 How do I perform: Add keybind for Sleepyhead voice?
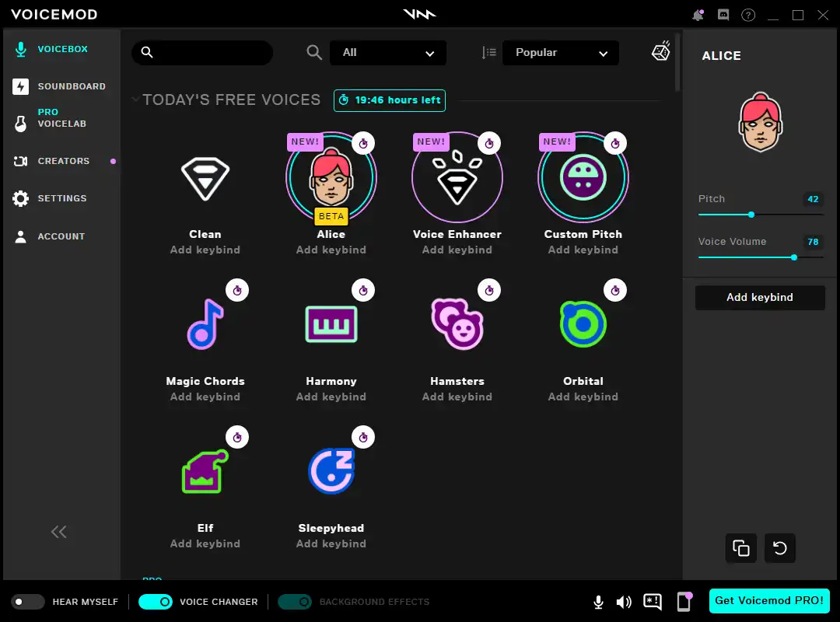331,543
